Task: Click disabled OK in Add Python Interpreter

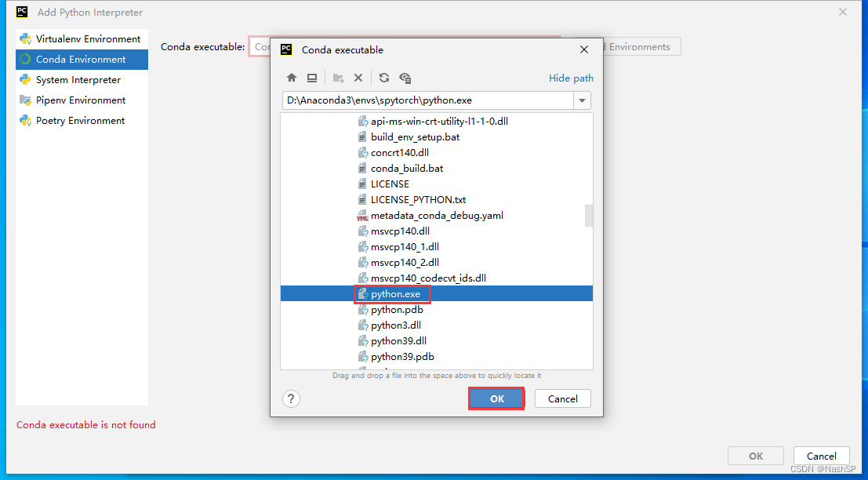Action: (756, 456)
